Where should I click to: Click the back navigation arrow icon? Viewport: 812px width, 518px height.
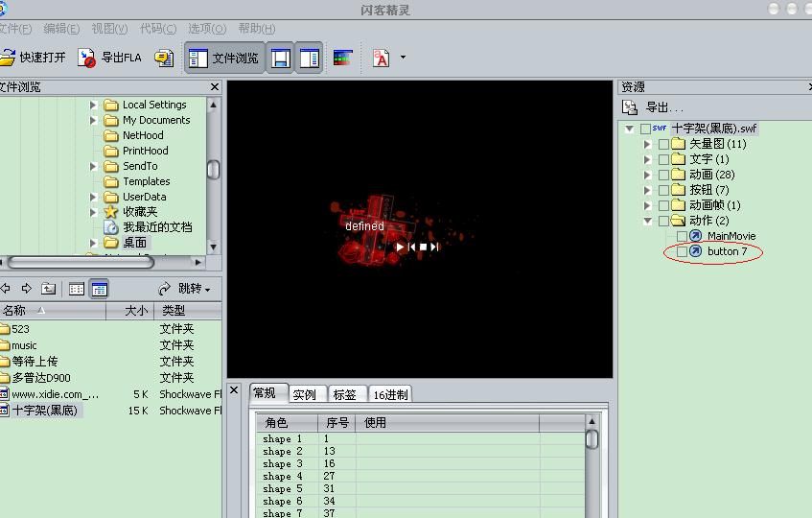5,288
